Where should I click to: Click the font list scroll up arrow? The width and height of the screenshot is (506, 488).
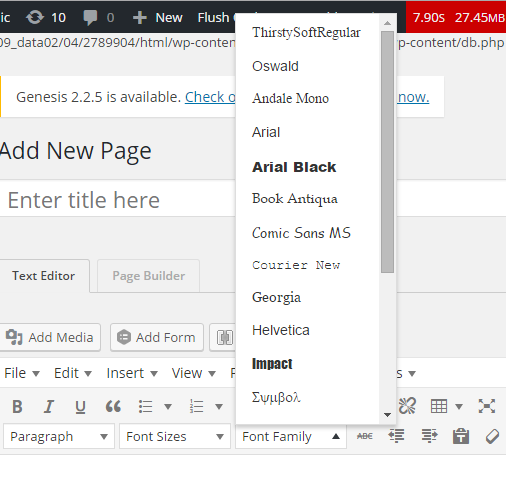pos(387,23)
